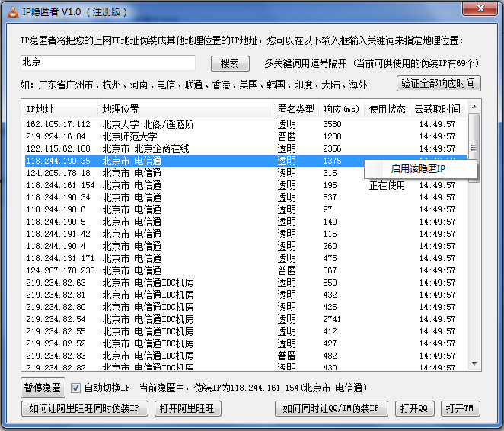504x431 pixels.
Task: Select row with IP 124.205.178.18
Action: (246, 173)
